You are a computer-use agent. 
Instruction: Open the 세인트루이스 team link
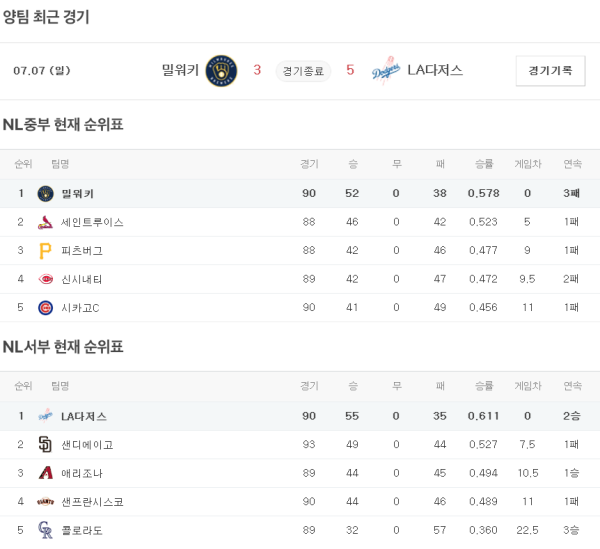92,222
